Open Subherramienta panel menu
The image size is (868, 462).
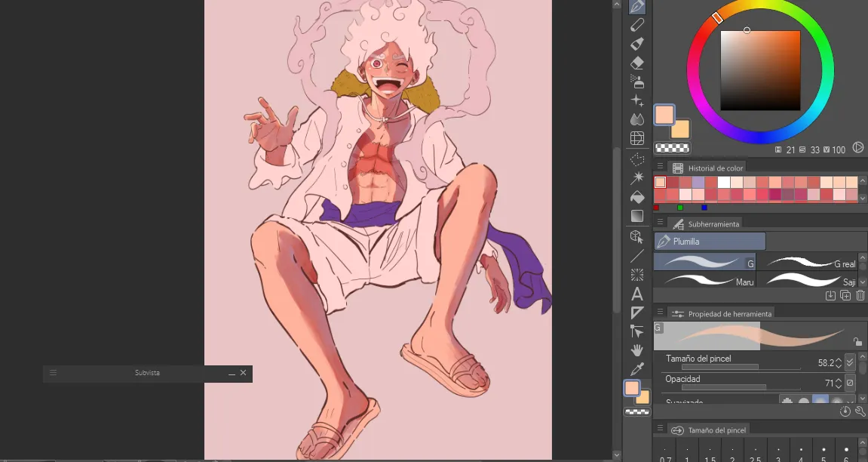click(660, 222)
